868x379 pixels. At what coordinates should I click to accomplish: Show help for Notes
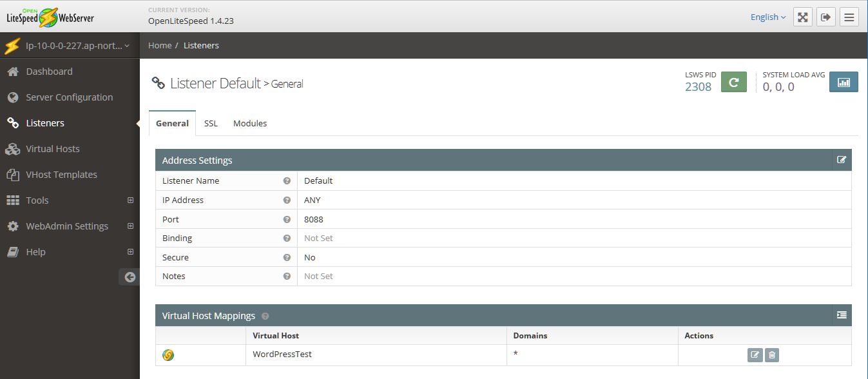287,277
